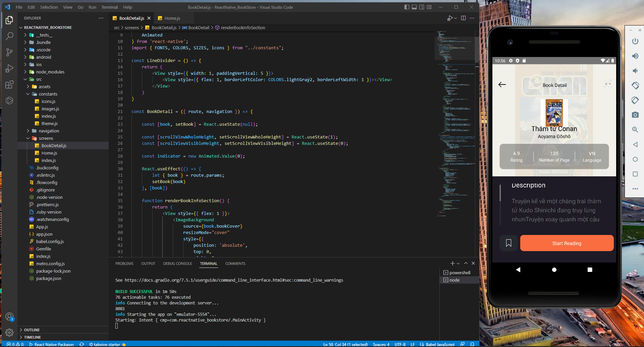This screenshot has width=644, height=347.
Task: Open the Run and Debug view
Action: (9, 68)
